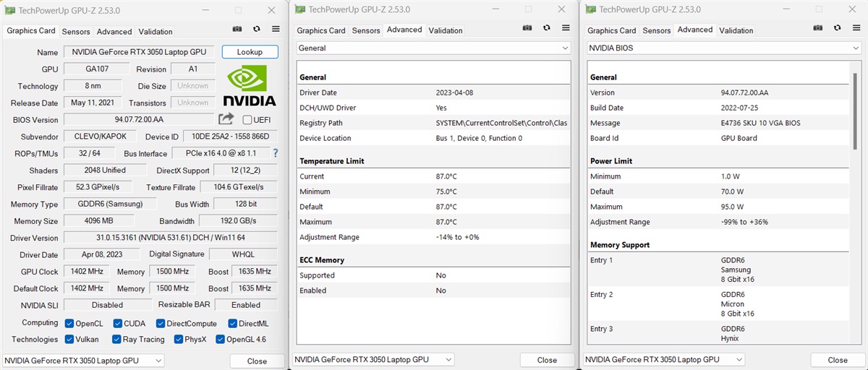Click the Bus Interface question mark icon

[x=275, y=153]
